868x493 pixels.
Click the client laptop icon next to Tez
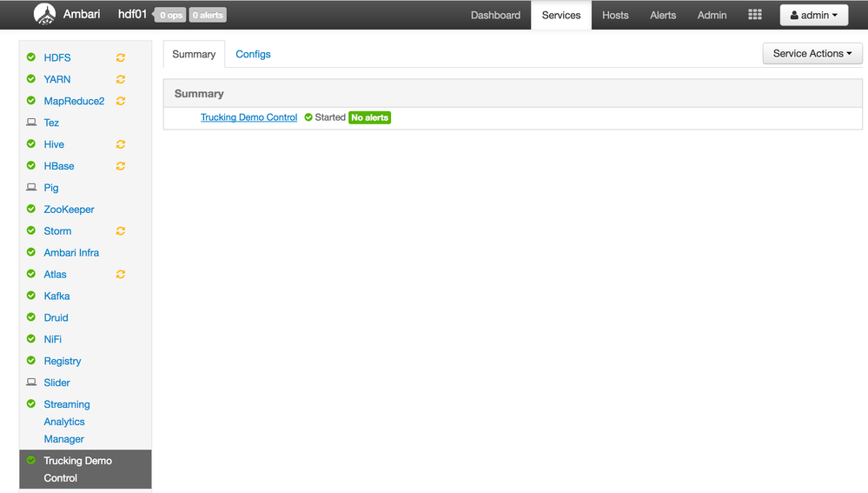coord(31,122)
